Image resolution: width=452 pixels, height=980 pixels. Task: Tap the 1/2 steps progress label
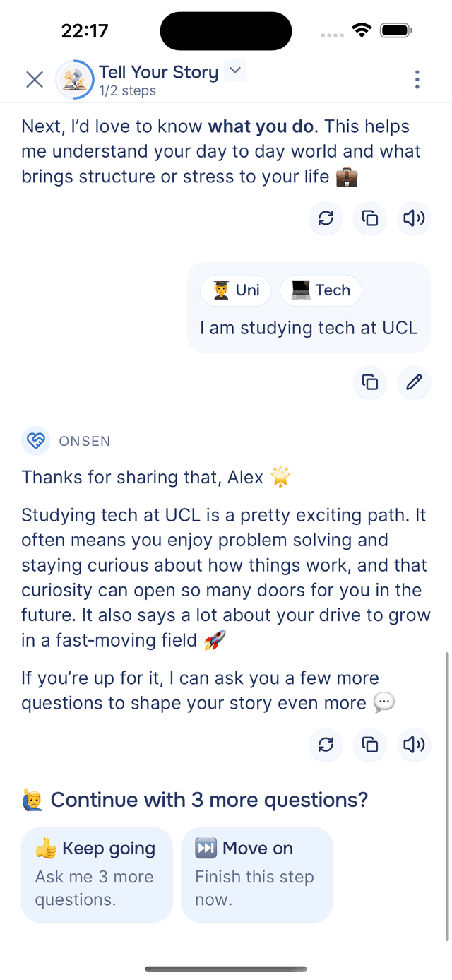coord(128,90)
